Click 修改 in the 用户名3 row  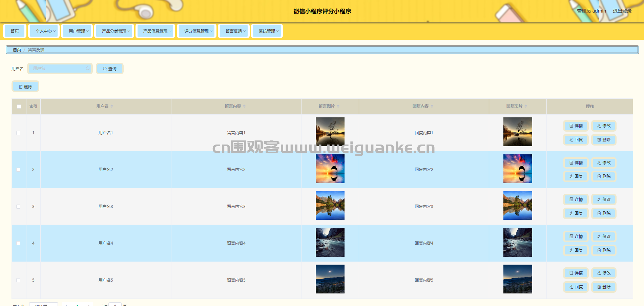(604, 199)
